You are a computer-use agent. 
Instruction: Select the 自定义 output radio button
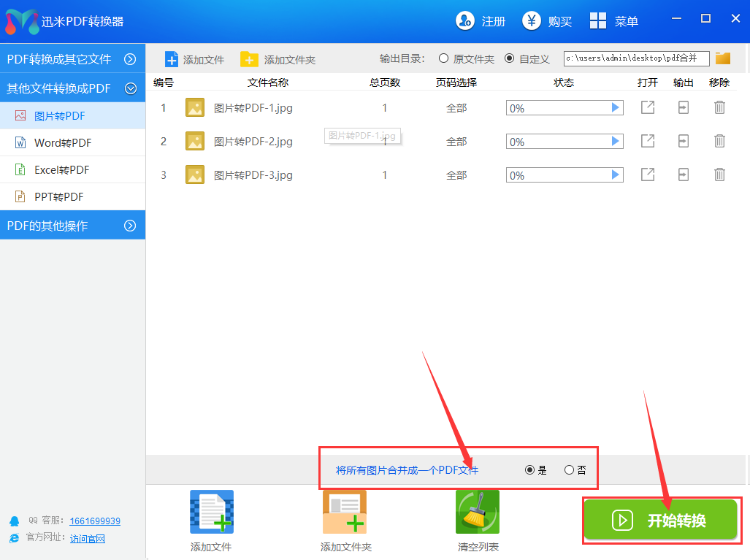(x=510, y=58)
